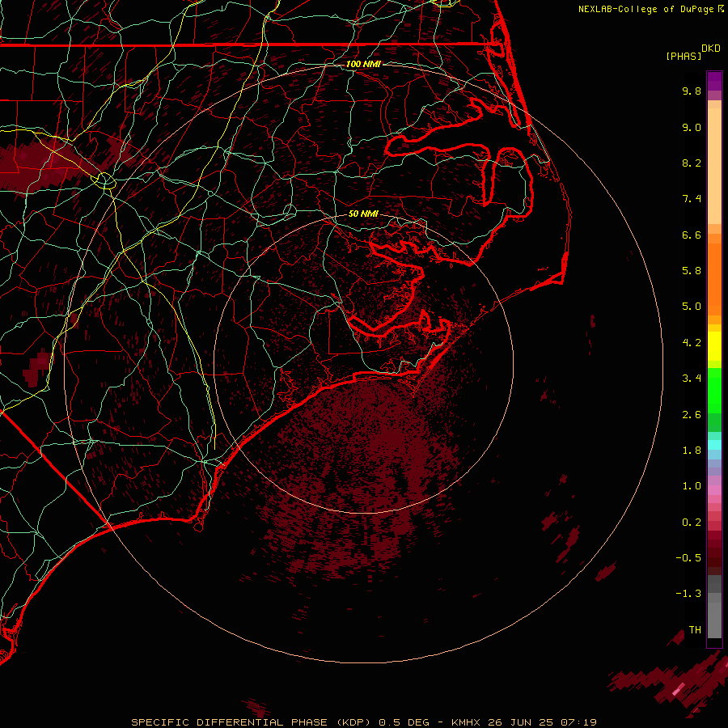Click the cyan segment of the color bar
This screenshot has width=728, height=728.
(714, 445)
